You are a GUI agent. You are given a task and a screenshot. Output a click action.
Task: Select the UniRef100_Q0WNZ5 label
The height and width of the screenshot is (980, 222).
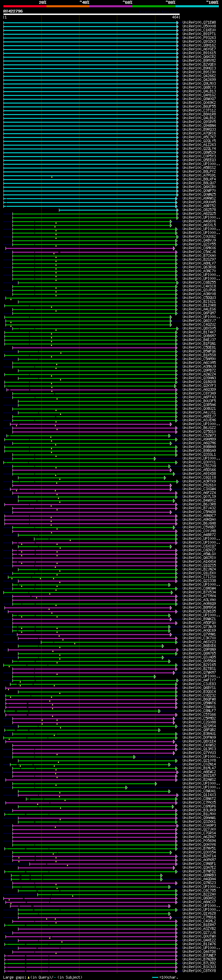click(x=199, y=194)
